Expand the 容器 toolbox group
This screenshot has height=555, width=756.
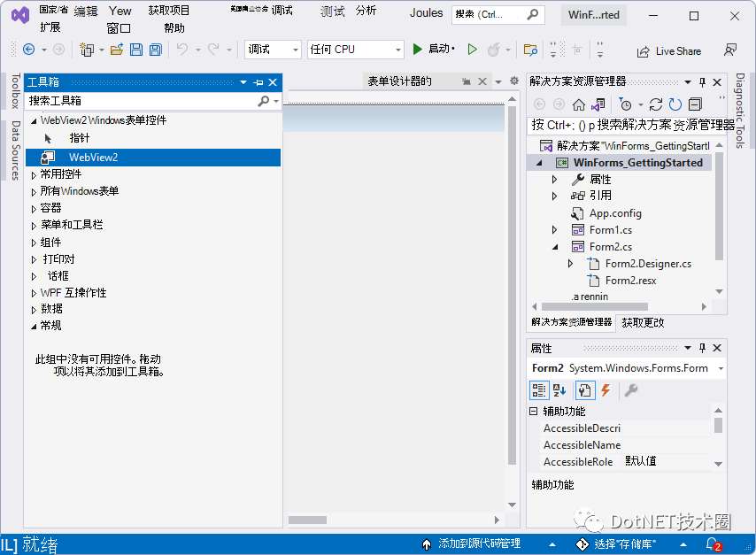pyautogui.click(x=34, y=208)
